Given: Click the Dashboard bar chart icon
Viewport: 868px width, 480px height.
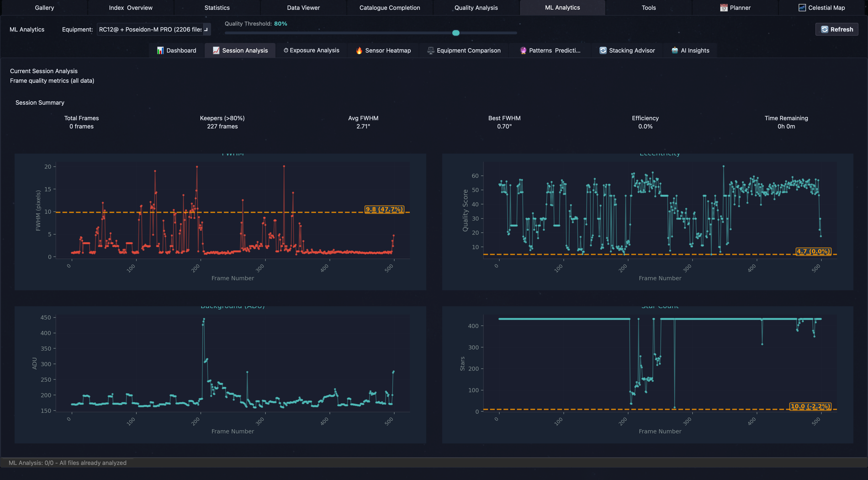Looking at the screenshot, I should coord(160,51).
